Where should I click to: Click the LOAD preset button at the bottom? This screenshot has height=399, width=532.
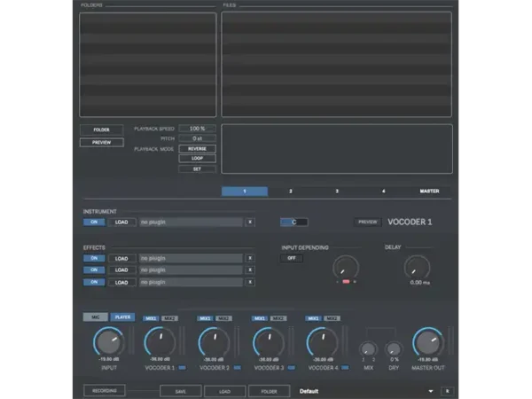pos(224,391)
